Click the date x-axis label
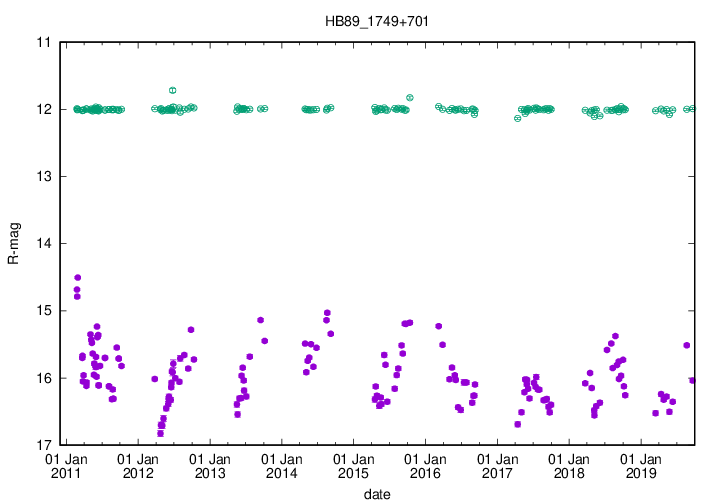Image resolution: width=720 pixels, height=504 pixels. (378, 494)
